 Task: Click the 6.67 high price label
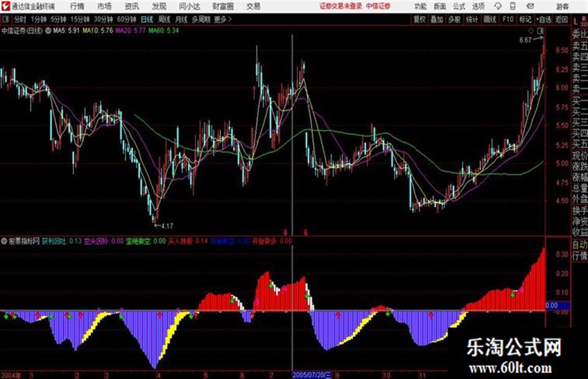pyautogui.click(x=525, y=40)
